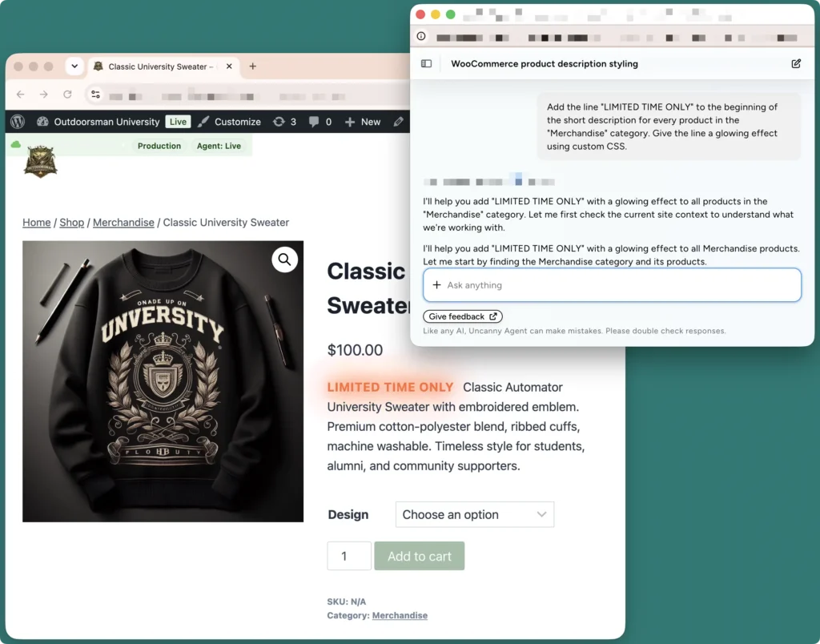Click the edit pencil icon in admin bar
Image resolution: width=820 pixels, height=644 pixels.
[x=399, y=122]
